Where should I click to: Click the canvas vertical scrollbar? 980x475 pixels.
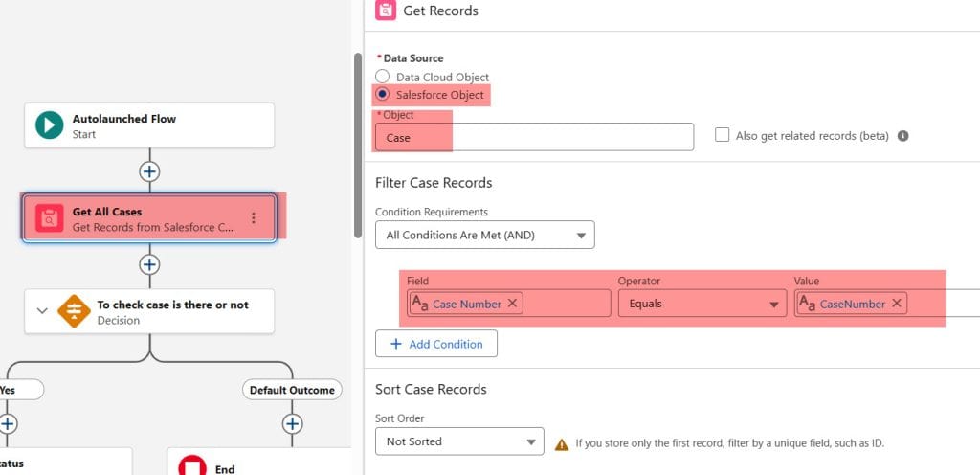pyautogui.click(x=358, y=145)
